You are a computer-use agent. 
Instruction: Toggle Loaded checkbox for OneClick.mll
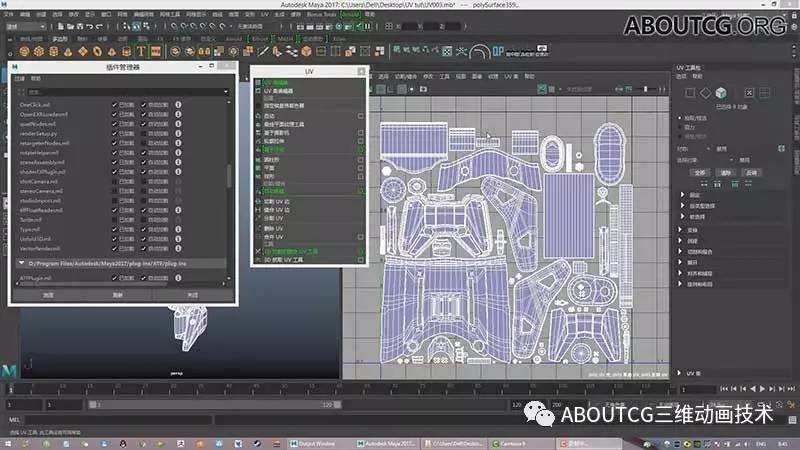[x=114, y=105]
